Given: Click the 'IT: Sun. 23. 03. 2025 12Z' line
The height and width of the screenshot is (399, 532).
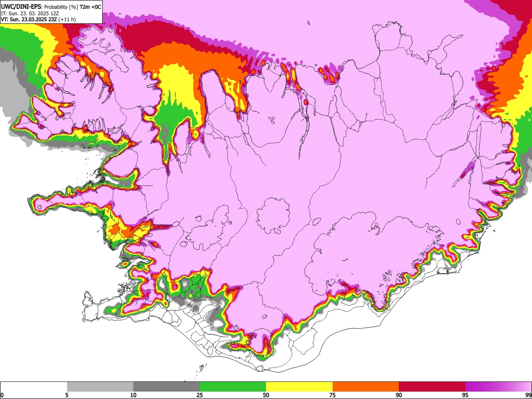Looking at the screenshot, I should click(30, 13).
